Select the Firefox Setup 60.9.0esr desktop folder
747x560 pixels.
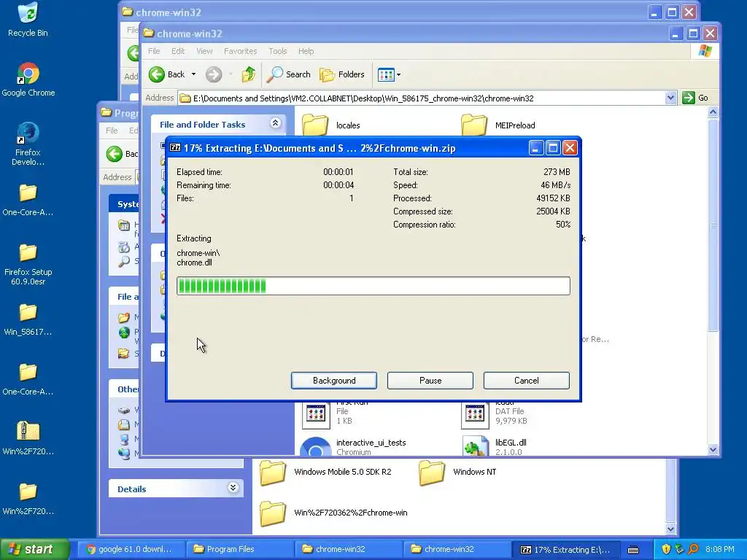[x=28, y=263]
